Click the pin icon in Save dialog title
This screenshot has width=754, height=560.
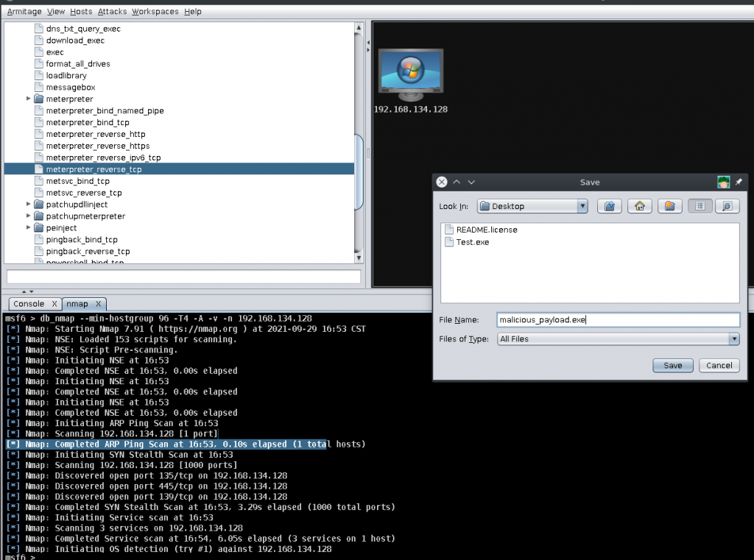pos(739,182)
